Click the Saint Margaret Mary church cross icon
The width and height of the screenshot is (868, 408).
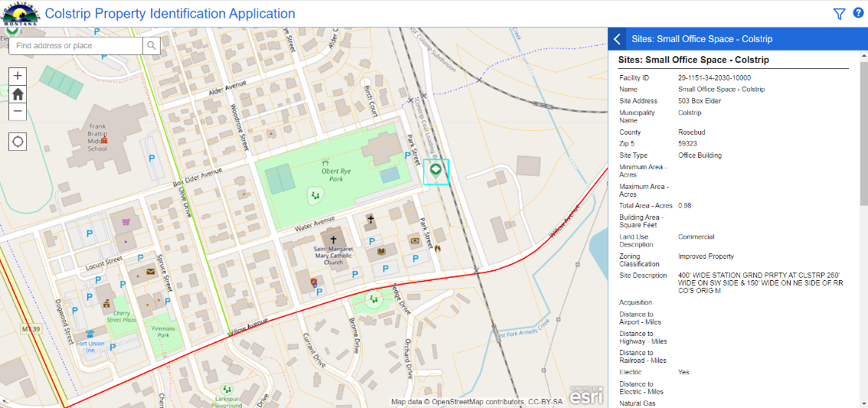(332, 240)
